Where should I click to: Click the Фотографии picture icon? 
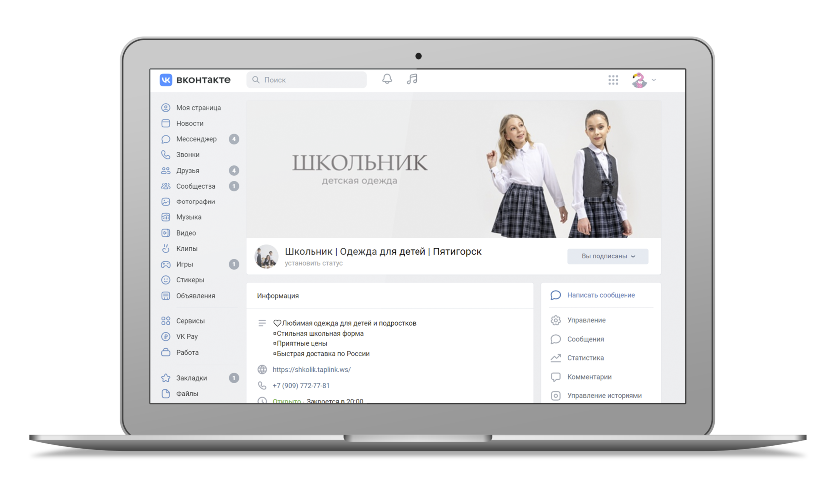166,202
